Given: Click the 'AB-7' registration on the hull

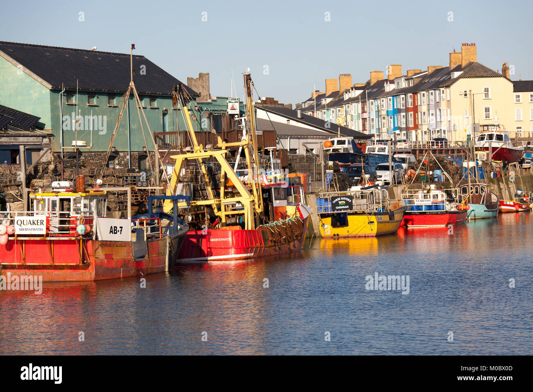Looking at the screenshot, I should click(x=116, y=230).
